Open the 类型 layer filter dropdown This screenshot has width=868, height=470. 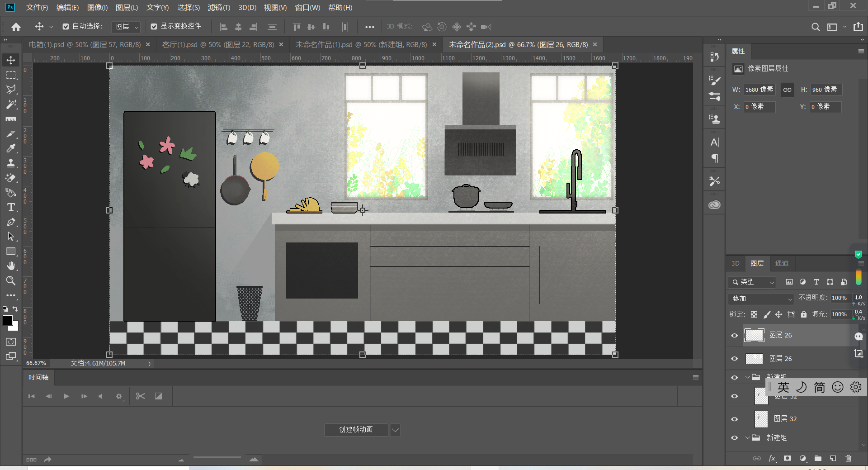coord(752,282)
